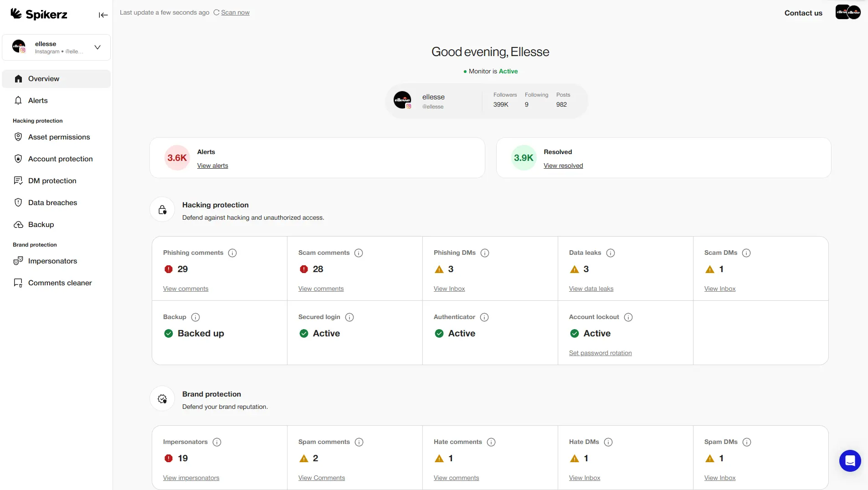View Comments under Spam comments
Screen dimensions: 868x490
(x=321, y=478)
